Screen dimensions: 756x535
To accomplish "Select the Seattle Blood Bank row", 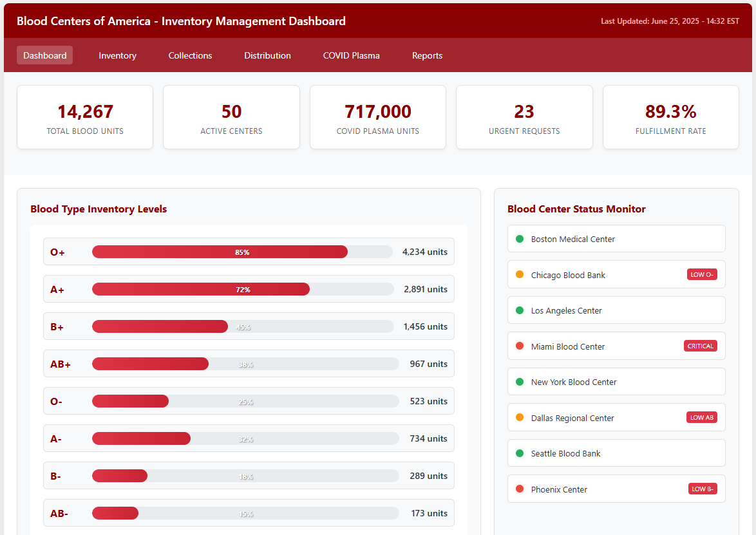I will coord(616,453).
